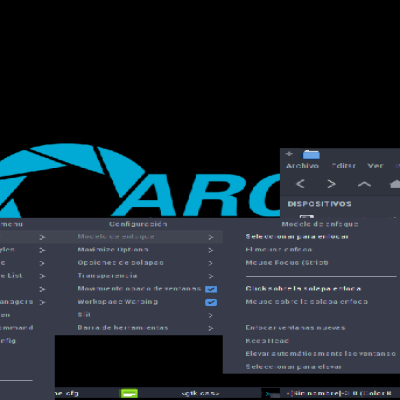This screenshot has height=400, width=400.
Task: Choose Mouse sobre la solapa enfoca
Action: (x=306, y=302)
